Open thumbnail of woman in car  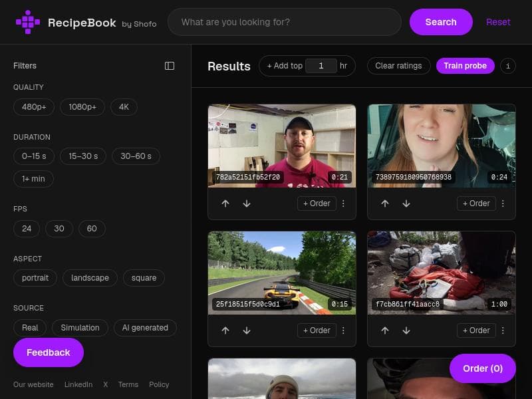point(442,146)
